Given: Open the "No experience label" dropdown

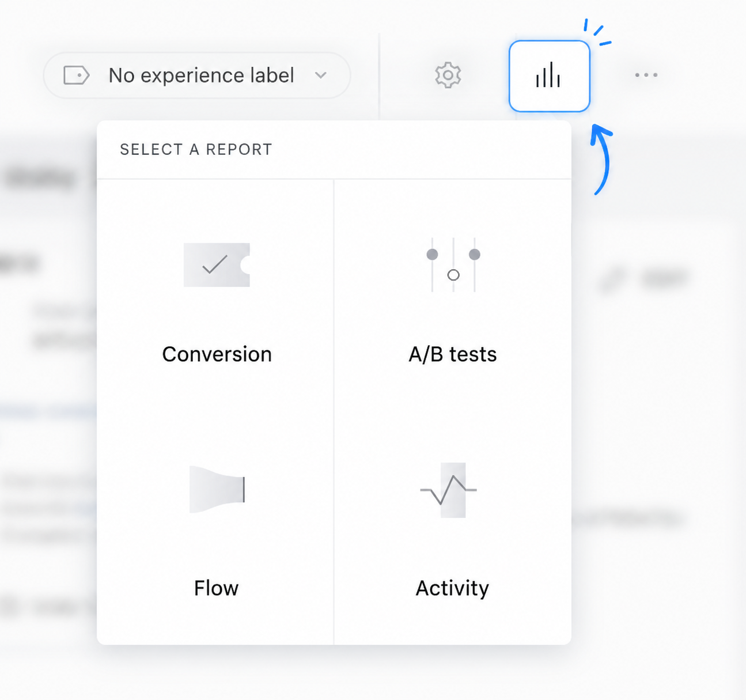Looking at the screenshot, I should [x=197, y=75].
